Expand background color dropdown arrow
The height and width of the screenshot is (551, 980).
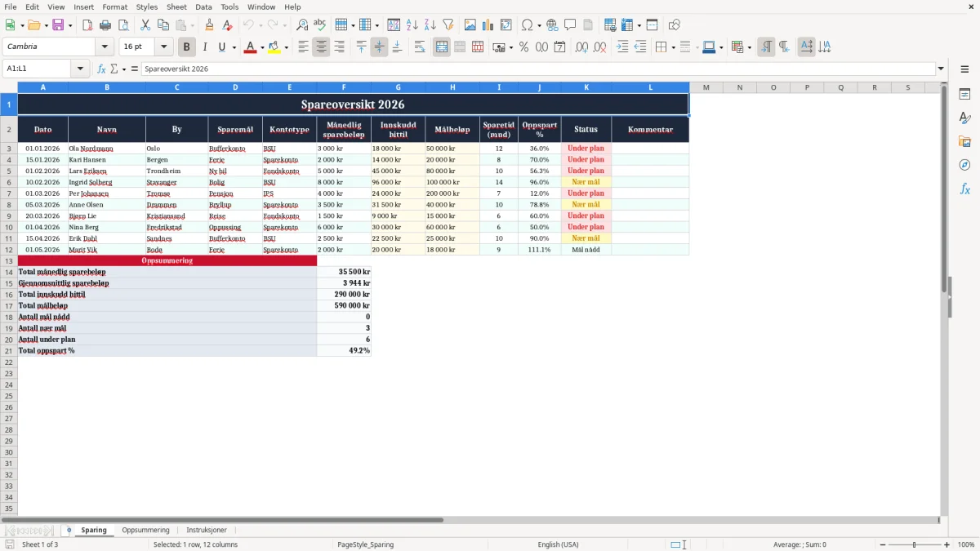(286, 47)
